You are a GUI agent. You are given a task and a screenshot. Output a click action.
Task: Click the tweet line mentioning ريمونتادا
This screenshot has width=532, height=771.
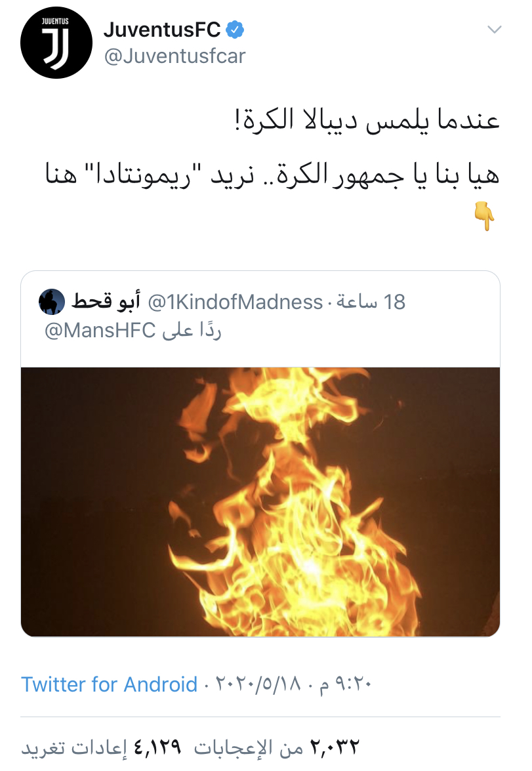(272, 174)
